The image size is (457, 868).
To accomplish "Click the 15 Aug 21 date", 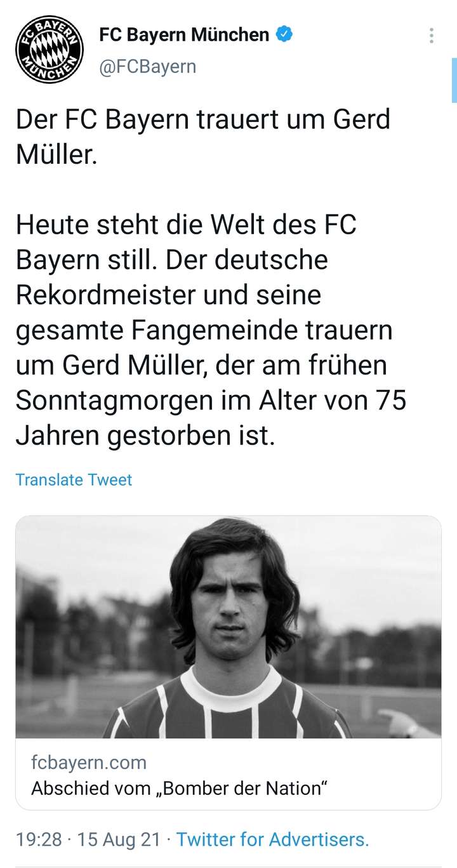I will pos(119,840).
